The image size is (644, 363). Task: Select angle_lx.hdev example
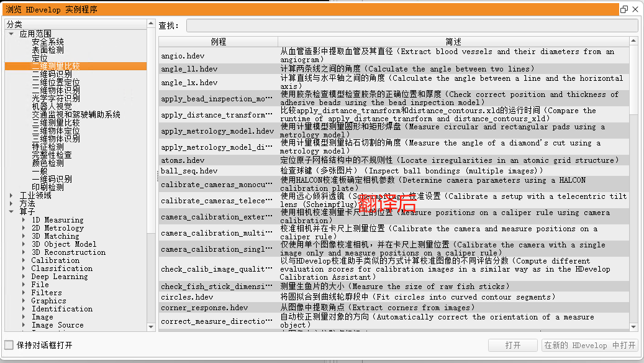(189, 82)
